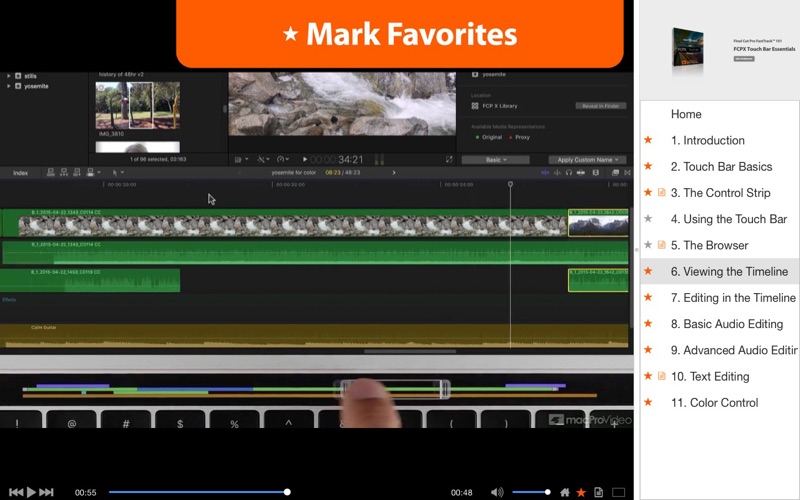The image size is (800, 500).
Task: Open chapter 8. Basic Audio Editing
Action: [727, 324]
